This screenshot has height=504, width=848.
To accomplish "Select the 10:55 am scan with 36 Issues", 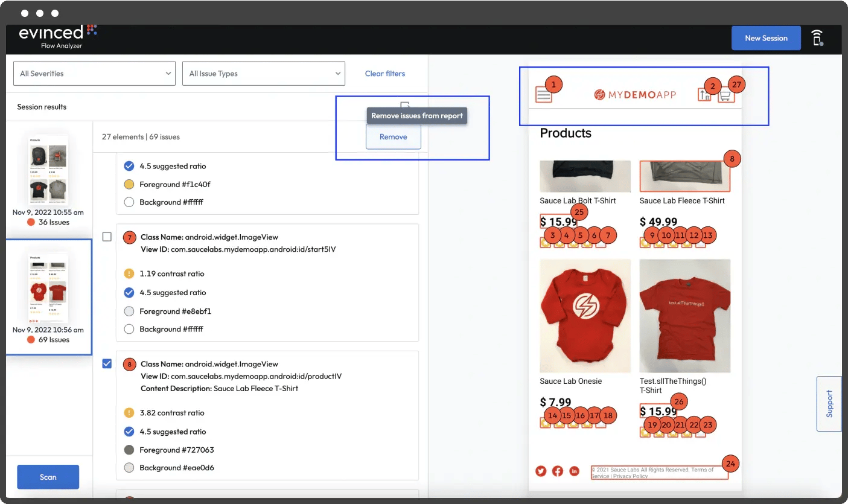I will click(48, 181).
